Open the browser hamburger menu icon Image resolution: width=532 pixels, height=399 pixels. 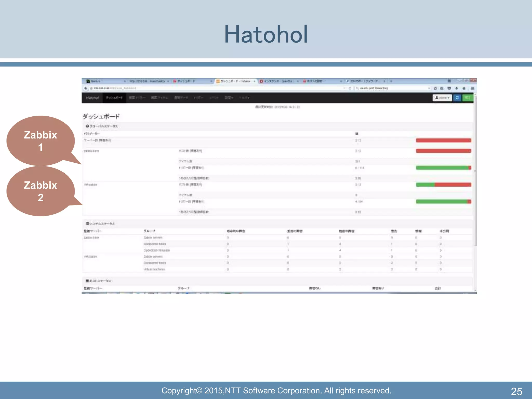[x=473, y=88]
